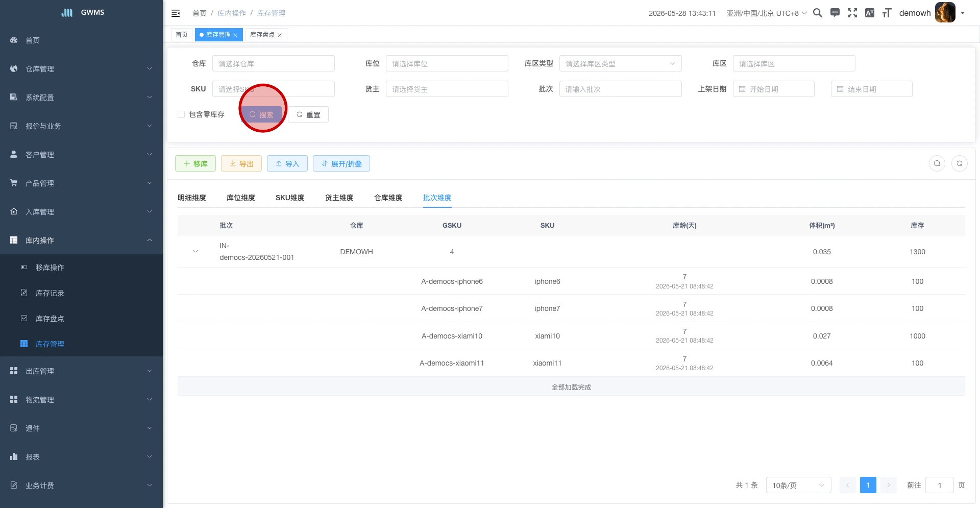This screenshot has width=980, height=508.
Task: Click the 搜索 search button
Action: click(261, 114)
